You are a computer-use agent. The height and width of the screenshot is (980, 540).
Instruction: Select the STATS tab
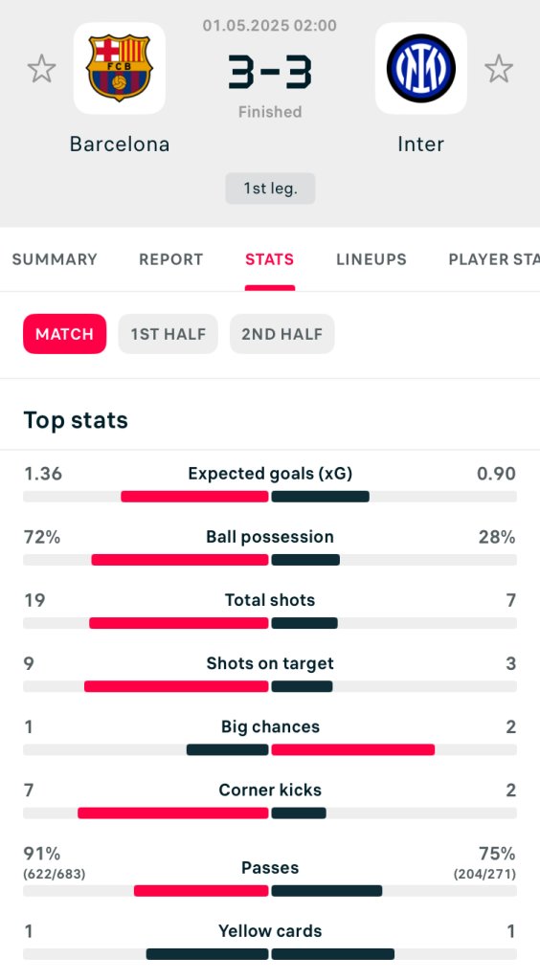point(269,259)
